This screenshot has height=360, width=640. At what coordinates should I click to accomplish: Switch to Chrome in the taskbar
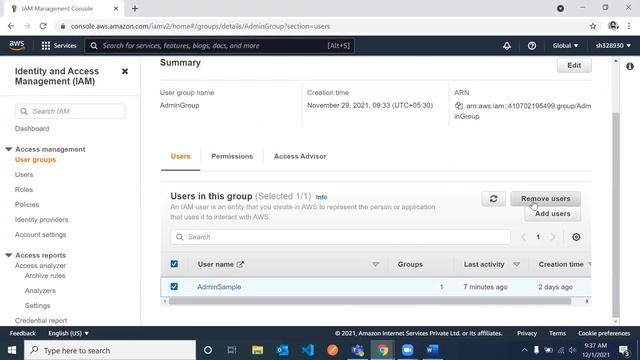[382, 350]
